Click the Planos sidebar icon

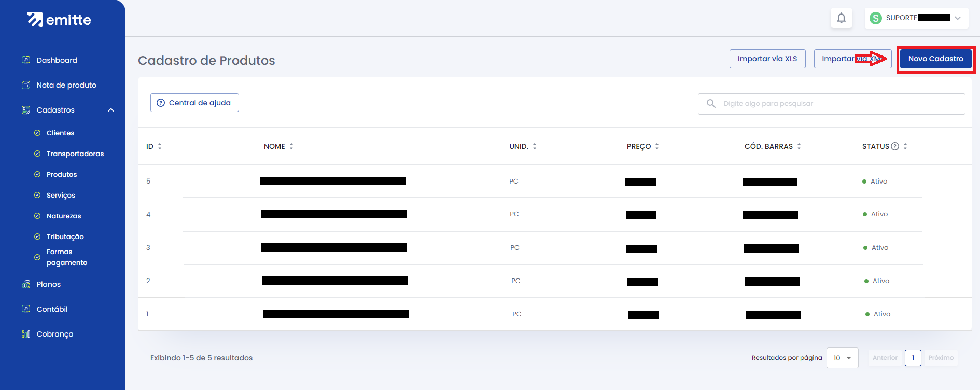click(26, 284)
